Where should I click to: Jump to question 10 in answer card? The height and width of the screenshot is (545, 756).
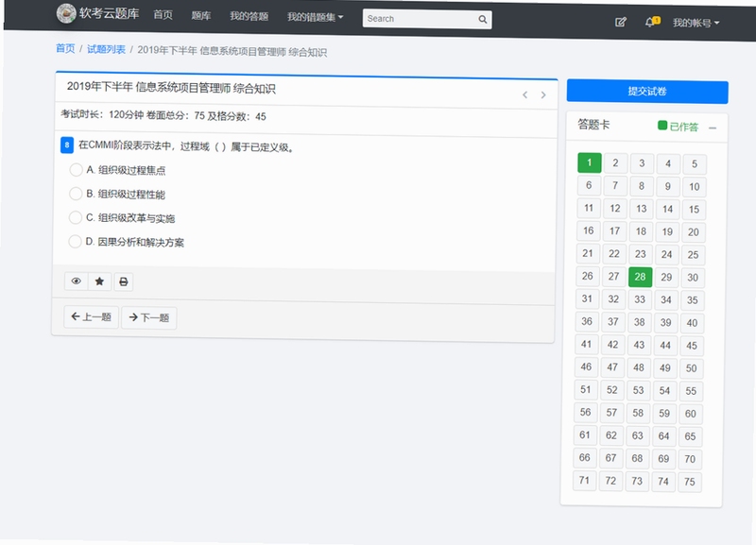click(695, 186)
